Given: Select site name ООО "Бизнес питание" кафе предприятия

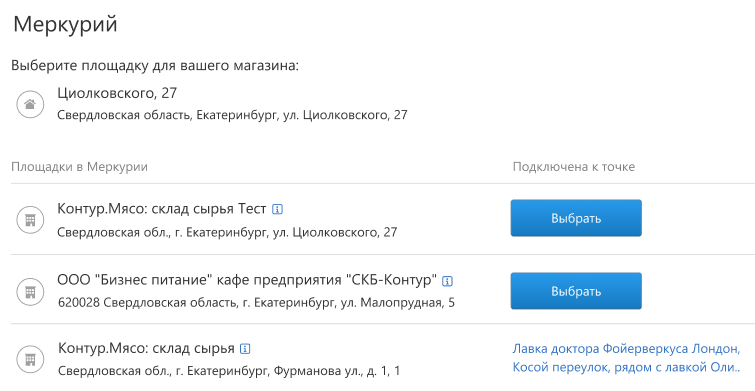Looking at the screenshot, I should coord(247,280).
